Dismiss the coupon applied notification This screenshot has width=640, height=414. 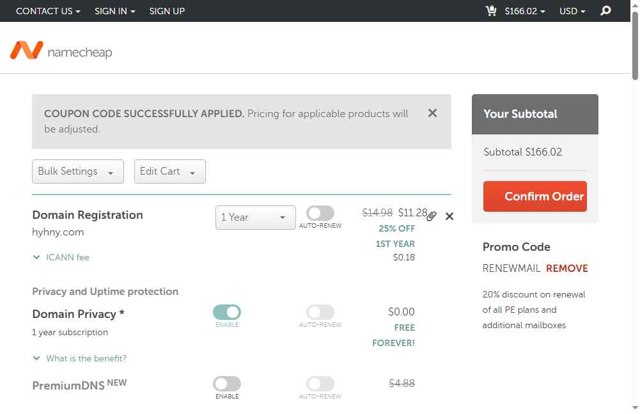432,113
